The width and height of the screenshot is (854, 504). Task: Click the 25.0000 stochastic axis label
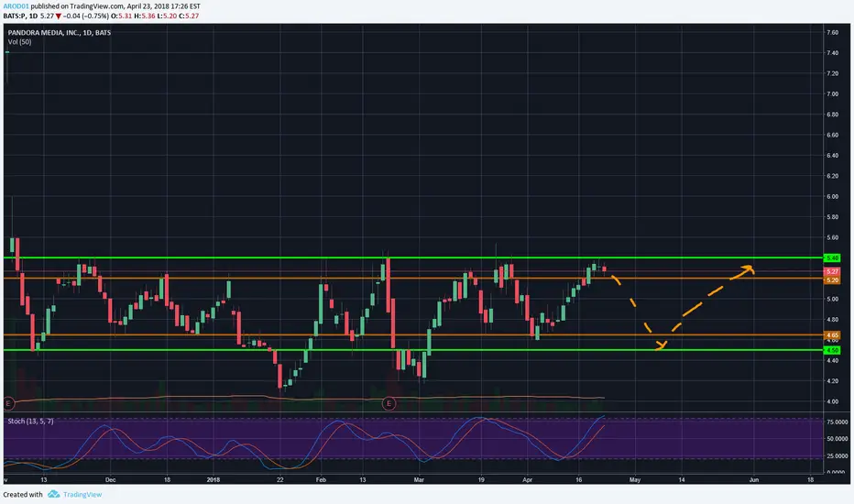[837, 456]
